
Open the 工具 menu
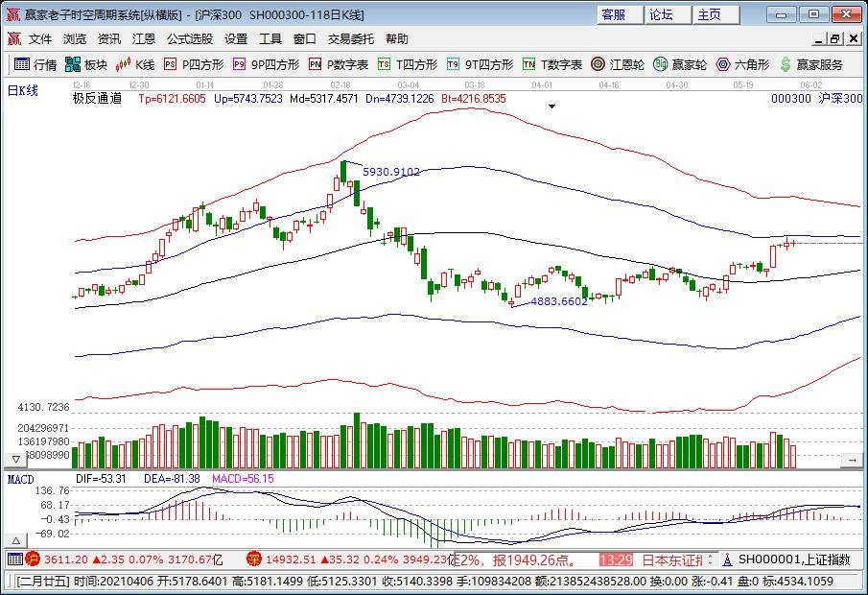click(x=270, y=38)
